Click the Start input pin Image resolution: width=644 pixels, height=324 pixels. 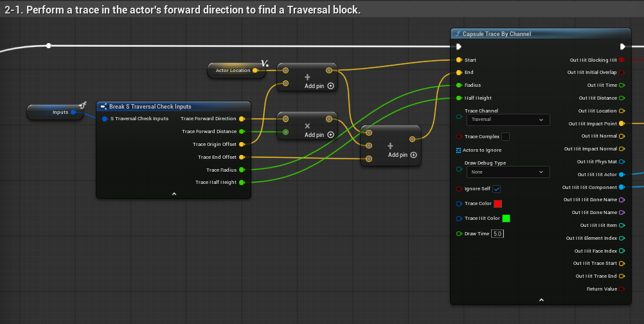pyautogui.click(x=459, y=60)
